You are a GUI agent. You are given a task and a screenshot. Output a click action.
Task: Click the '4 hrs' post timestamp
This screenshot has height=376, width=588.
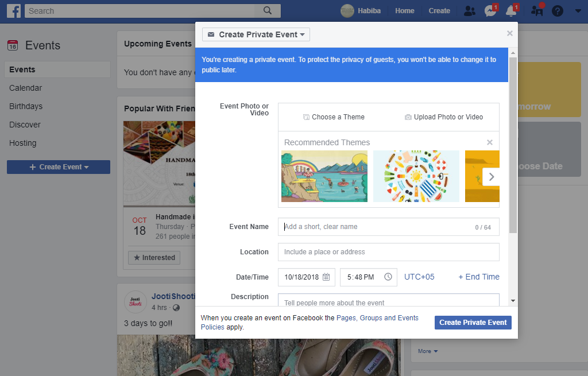click(x=160, y=307)
